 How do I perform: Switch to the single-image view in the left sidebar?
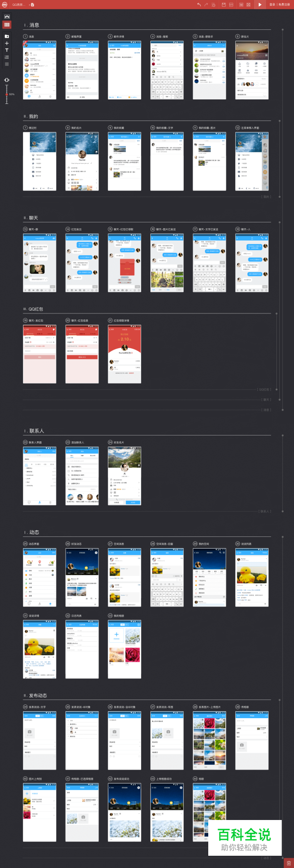coord(7,17)
